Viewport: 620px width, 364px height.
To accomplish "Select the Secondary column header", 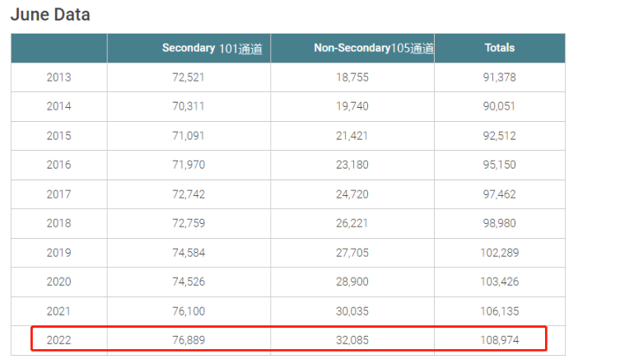I will click(x=188, y=48).
